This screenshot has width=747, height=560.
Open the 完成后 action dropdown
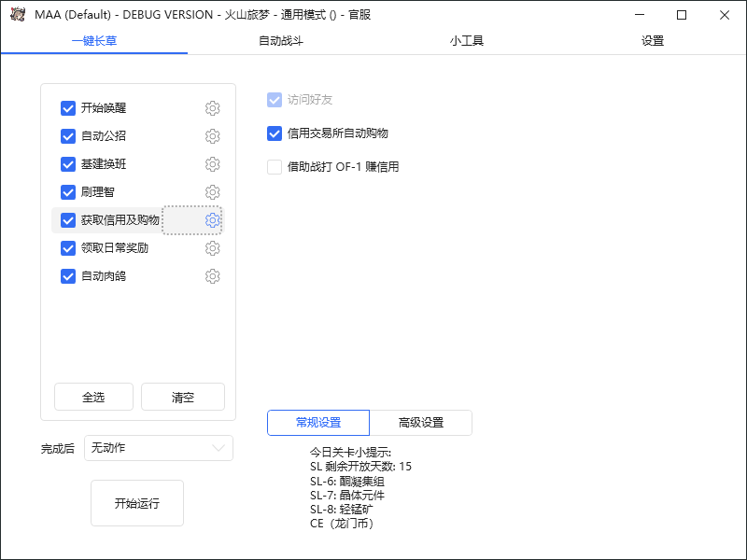[x=158, y=448]
